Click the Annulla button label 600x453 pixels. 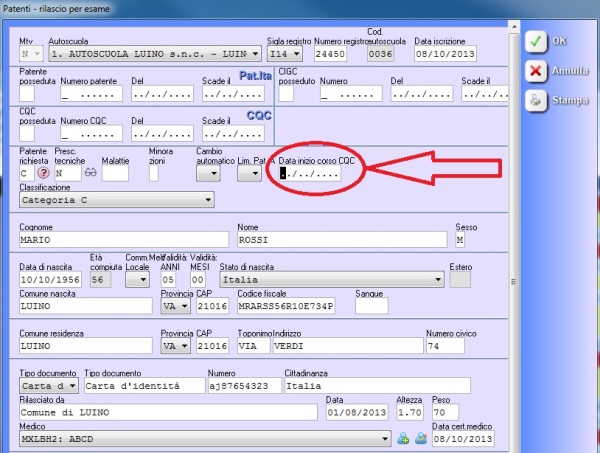[x=569, y=71]
